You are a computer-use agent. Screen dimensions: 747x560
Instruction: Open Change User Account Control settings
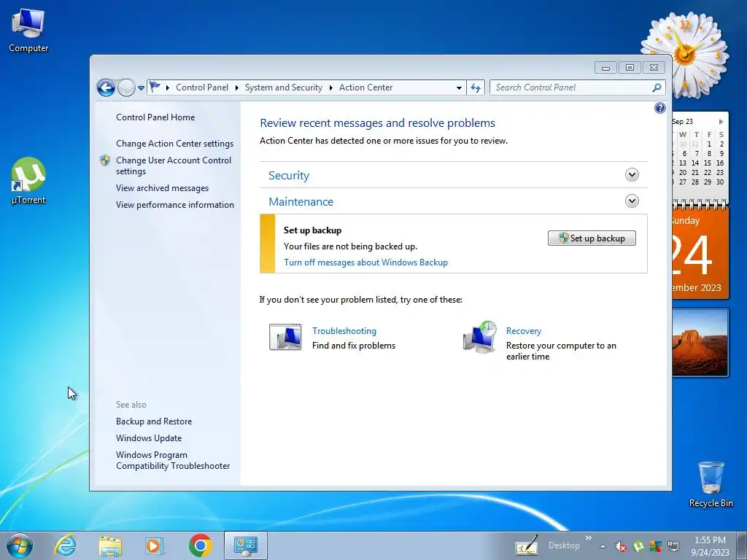(174, 166)
